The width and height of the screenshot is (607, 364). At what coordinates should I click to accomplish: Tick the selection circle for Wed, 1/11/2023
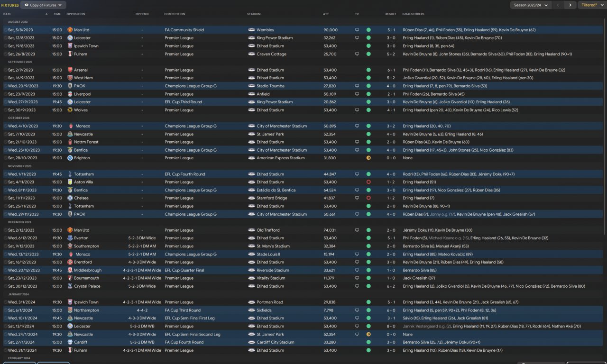[6, 174]
